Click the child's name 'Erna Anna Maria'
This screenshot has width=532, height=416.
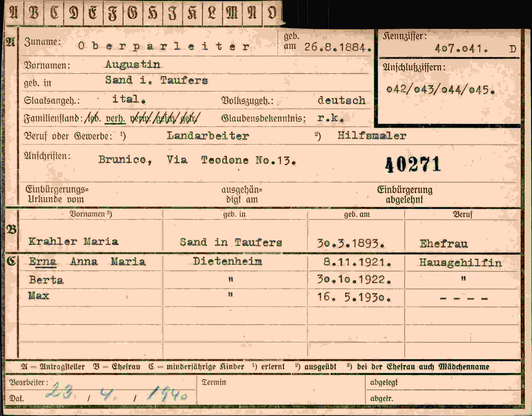click(87, 262)
